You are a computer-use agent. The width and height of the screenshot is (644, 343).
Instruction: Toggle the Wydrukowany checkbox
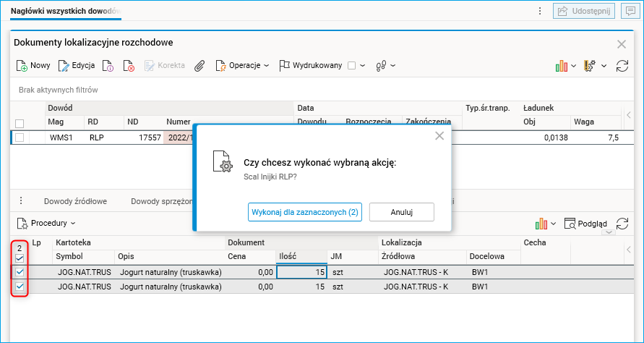[x=351, y=66]
